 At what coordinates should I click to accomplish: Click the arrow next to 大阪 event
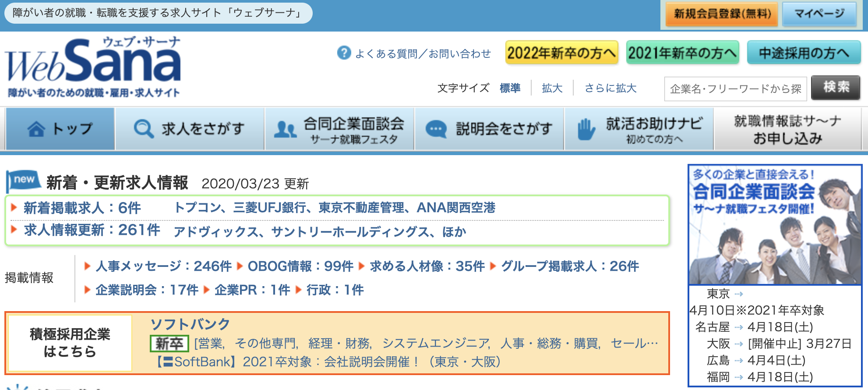[x=739, y=344]
